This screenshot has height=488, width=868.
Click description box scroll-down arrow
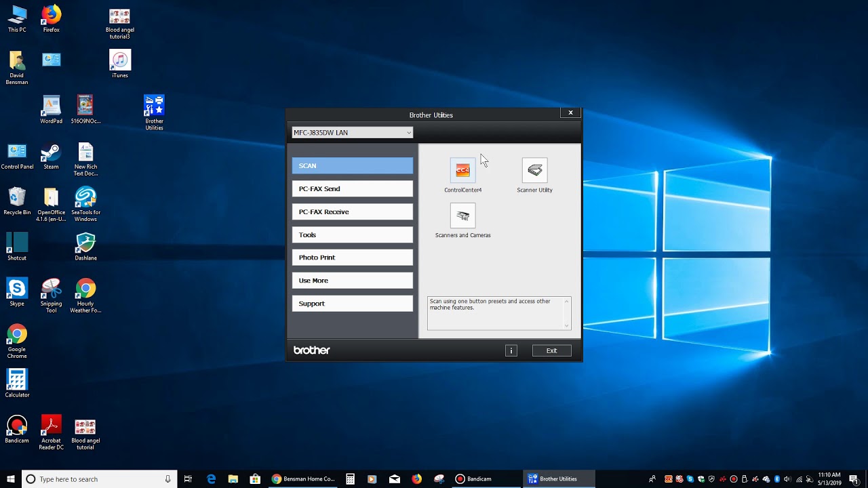coord(567,325)
